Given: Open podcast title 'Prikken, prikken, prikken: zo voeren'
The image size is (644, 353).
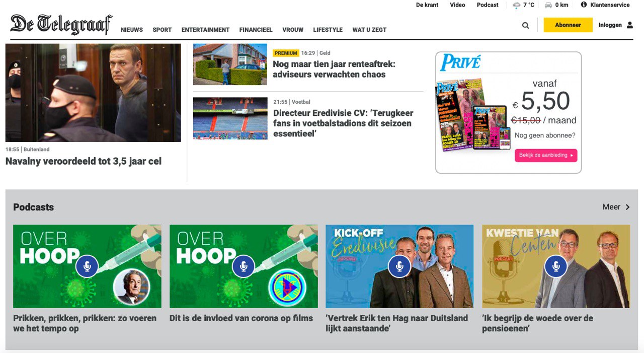Looking at the screenshot, I should [85, 323].
